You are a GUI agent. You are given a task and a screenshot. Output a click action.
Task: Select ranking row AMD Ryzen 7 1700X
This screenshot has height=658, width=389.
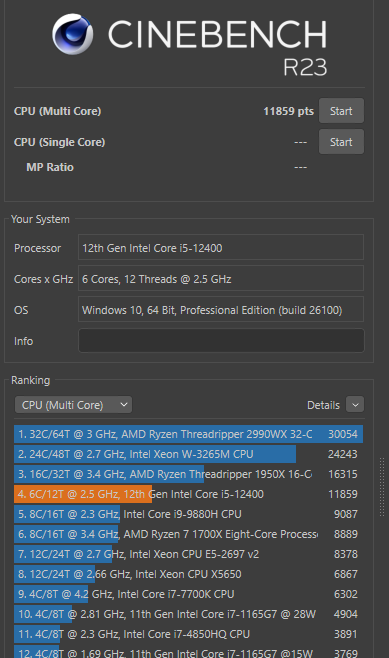(188, 534)
